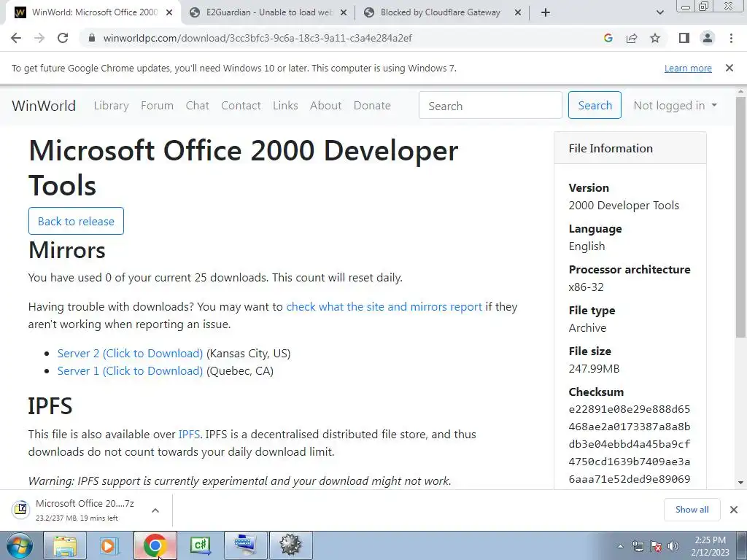The width and height of the screenshot is (747, 560).
Task: Click Learn more about Chrome updates
Action: click(688, 68)
